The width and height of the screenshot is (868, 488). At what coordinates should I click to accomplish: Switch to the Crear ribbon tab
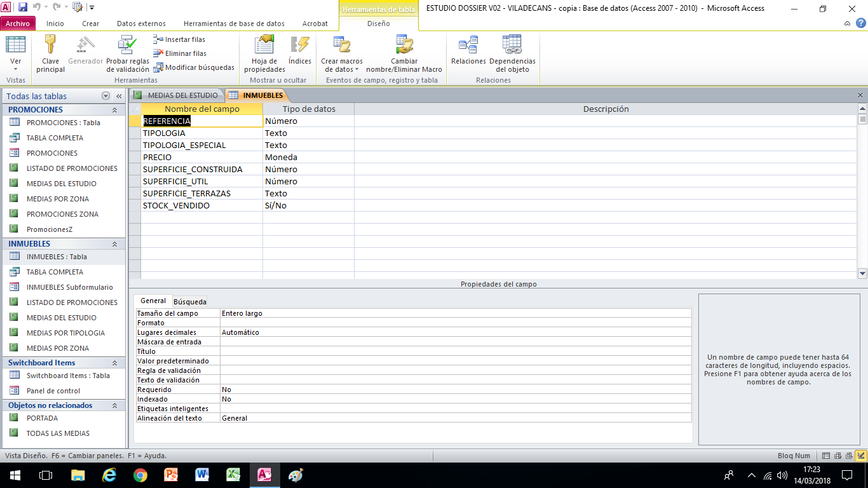91,24
